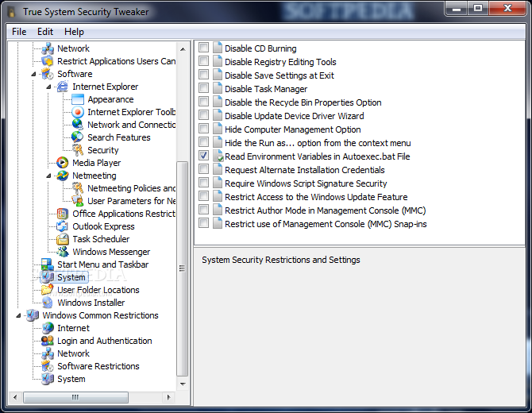Image resolution: width=532 pixels, height=413 pixels.
Task: Click the Internet Explorer icon
Action: [63, 87]
